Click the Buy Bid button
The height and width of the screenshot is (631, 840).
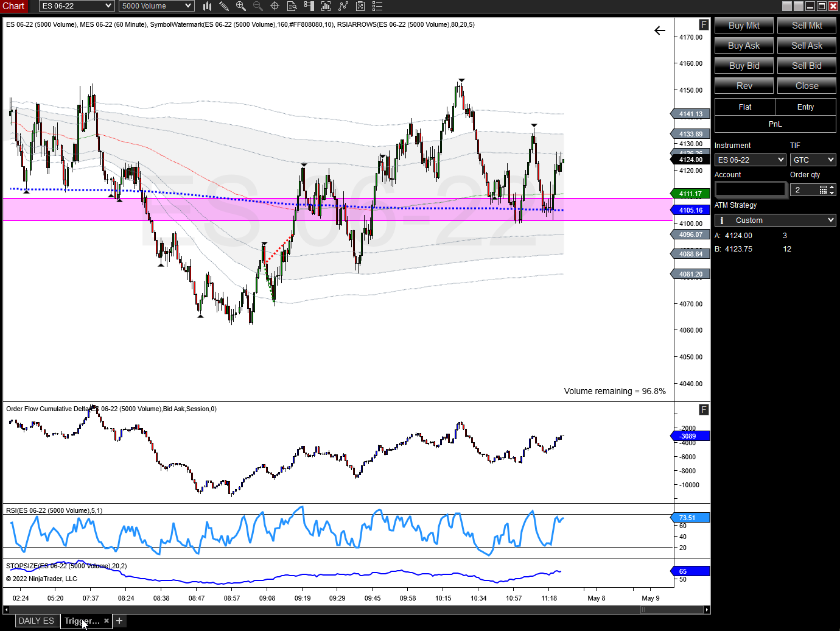744,66
